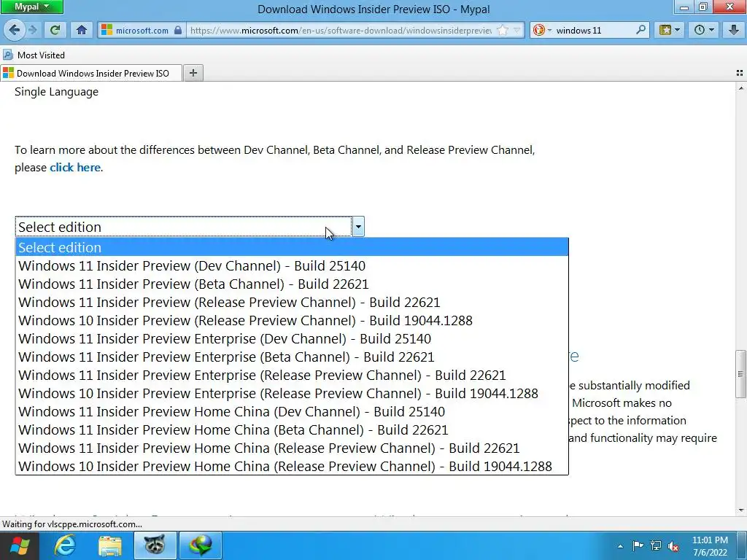Reload the current page
This screenshot has height=560, width=747.
[55, 31]
